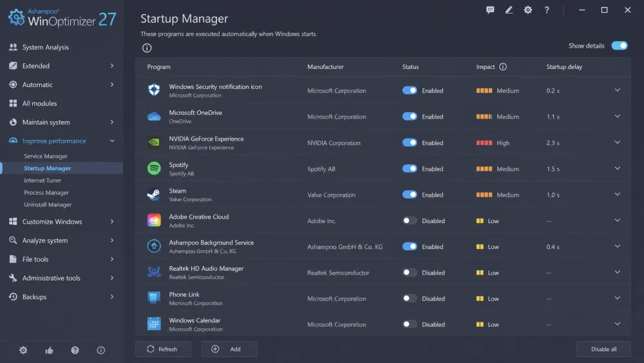Click the Ashampoo Background Service icon

[154, 246]
